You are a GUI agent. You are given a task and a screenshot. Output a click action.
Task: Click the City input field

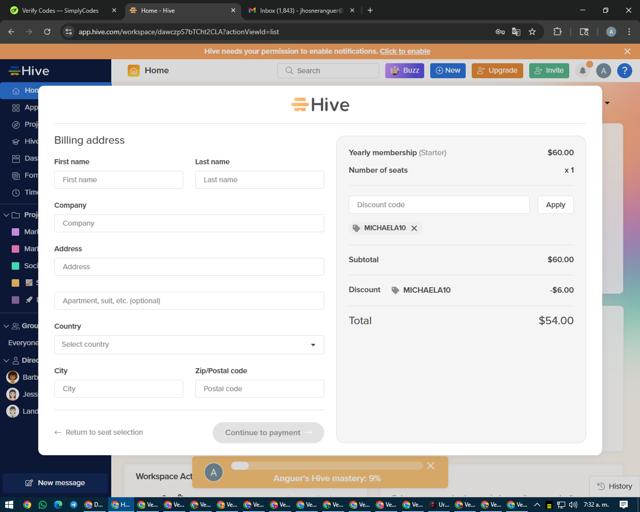[x=118, y=389]
